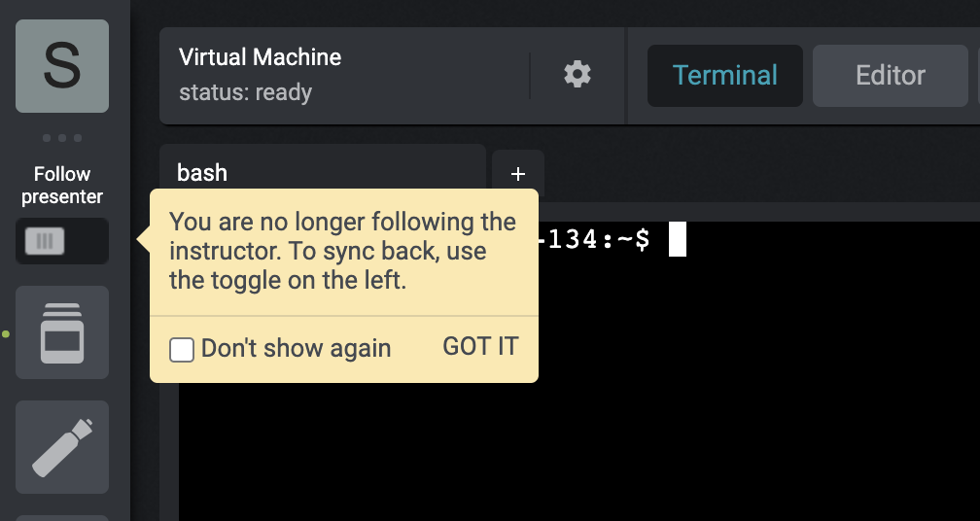
Task: Dismiss the tooltip with GOT IT
Action: 480,346
